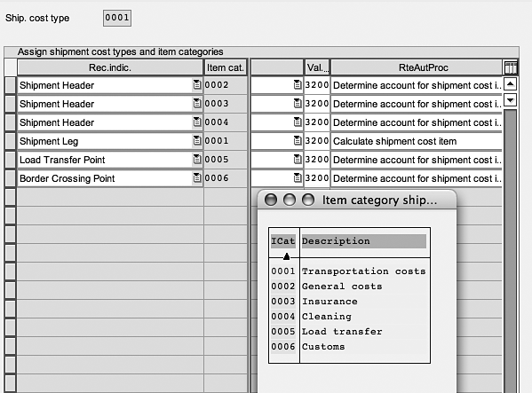Choose 0001 Transportation costs in popup list
The height and width of the screenshot is (393, 532).
click(x=348, y=271)
